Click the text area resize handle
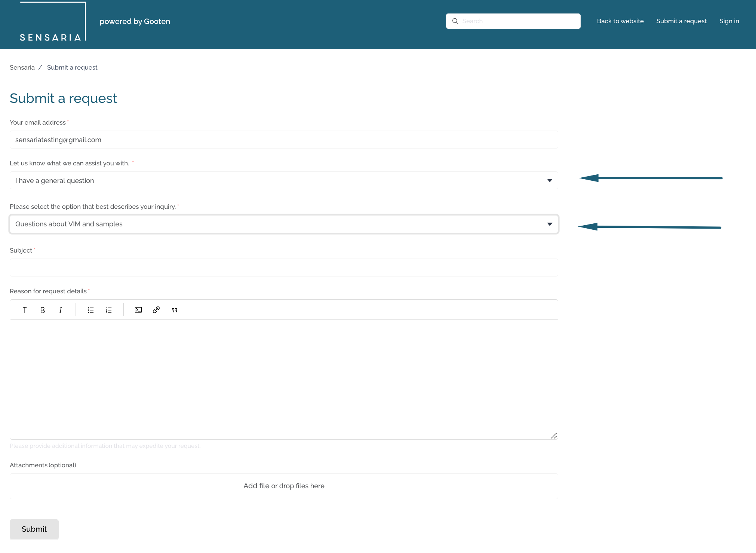 [x=554, y=436]
